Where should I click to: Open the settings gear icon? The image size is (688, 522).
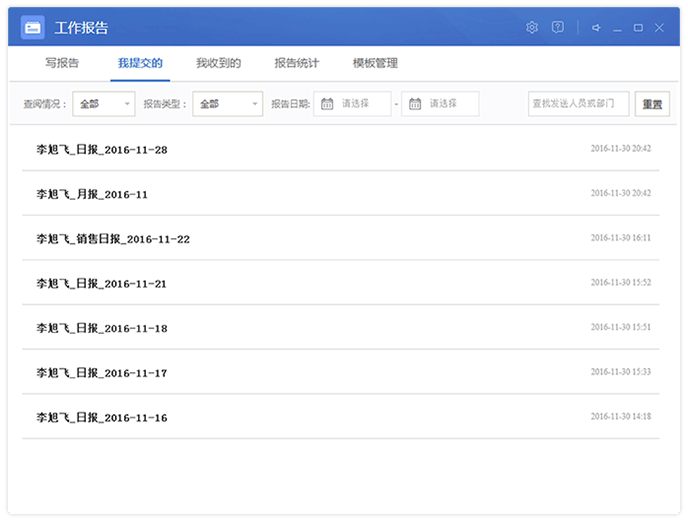[x=532, y=27]
